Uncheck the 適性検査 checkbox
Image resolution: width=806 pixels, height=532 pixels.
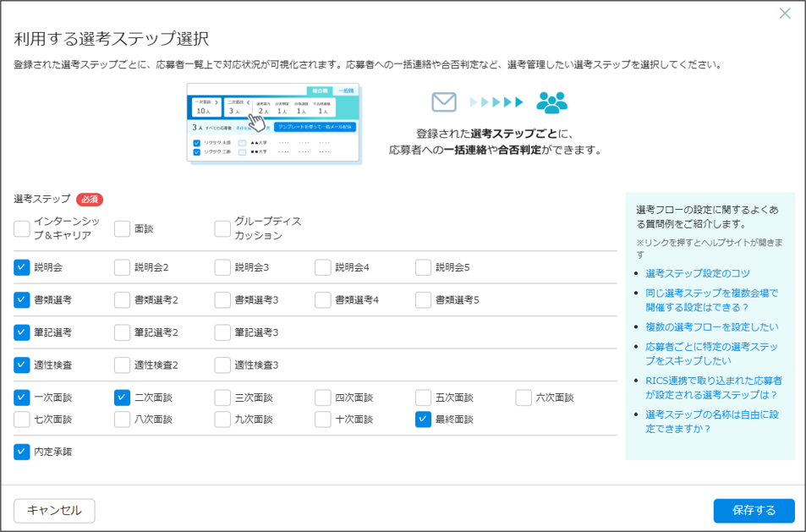tap(22, 365)
